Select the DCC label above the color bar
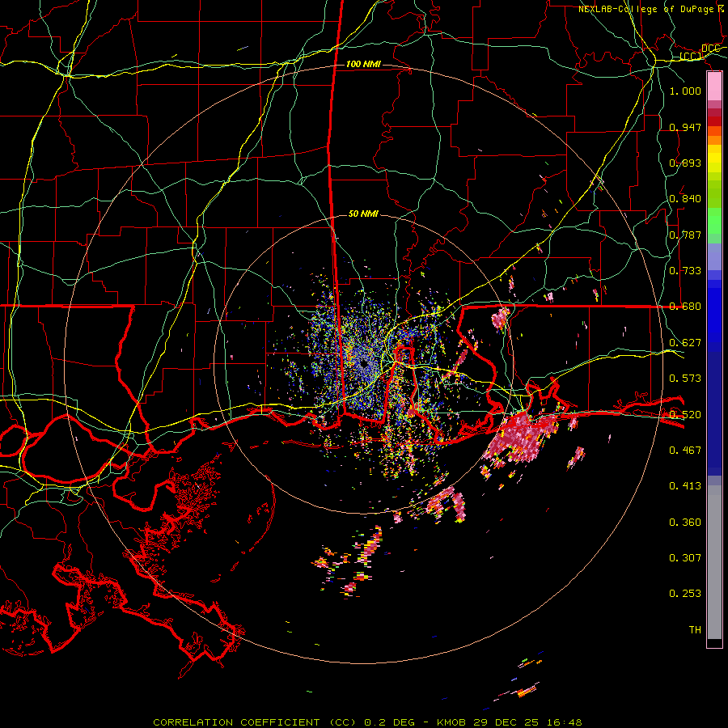 pos(710,49)
